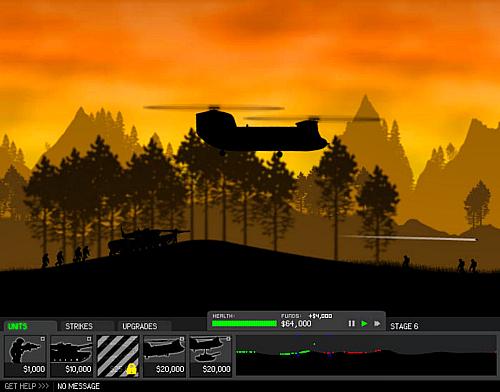Click the Get Help >>> link

tap(27, 386)
